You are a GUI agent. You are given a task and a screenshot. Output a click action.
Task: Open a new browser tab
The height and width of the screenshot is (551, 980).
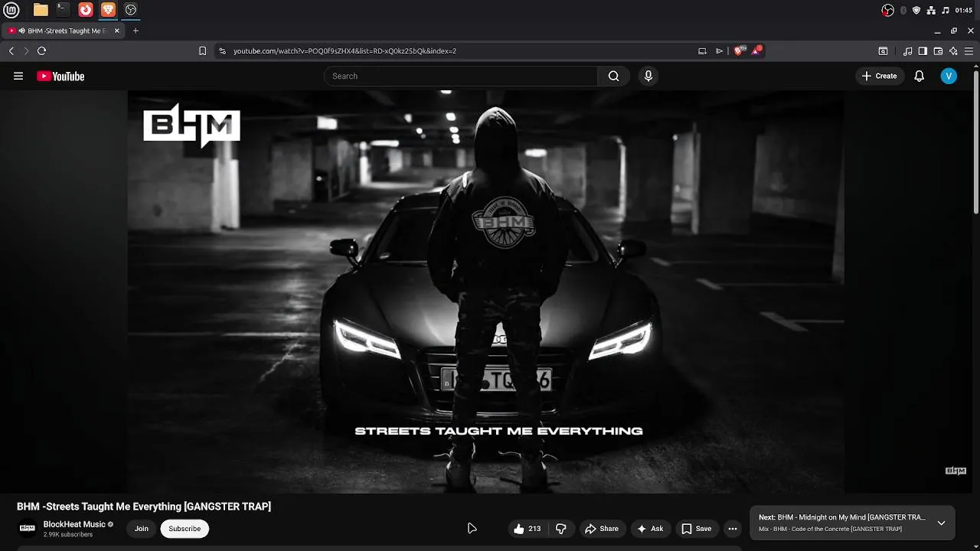(136, 31)
